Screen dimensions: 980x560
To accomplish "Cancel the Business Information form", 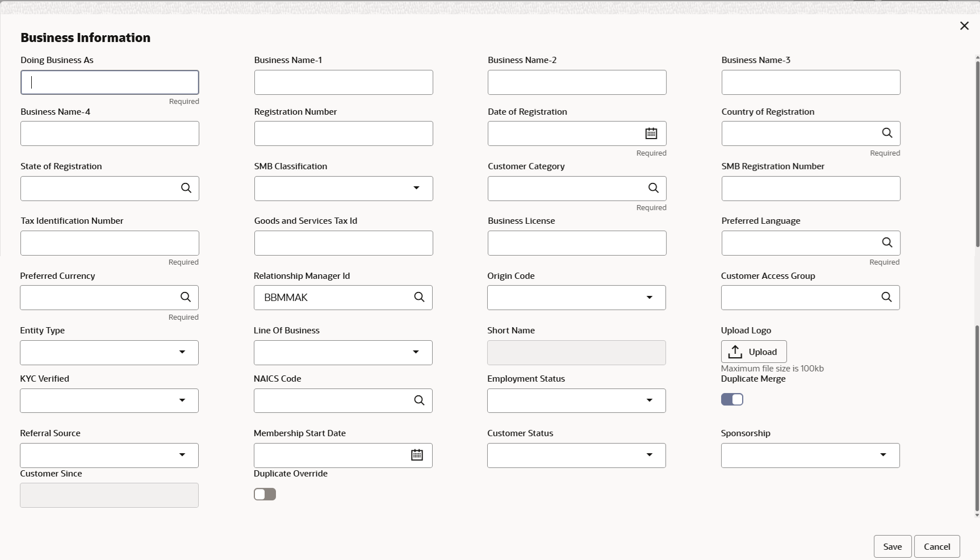I will (x=936, y=546).
